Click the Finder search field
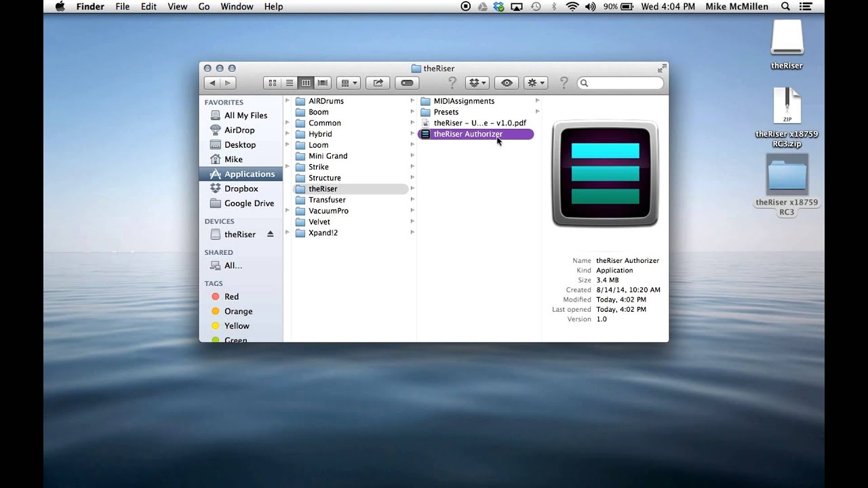Viewport: 868px width, 488px height. 620,83
